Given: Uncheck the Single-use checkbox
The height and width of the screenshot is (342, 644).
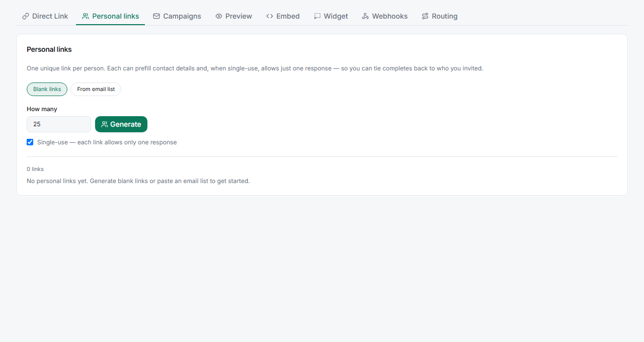Looking at the screenshot, I should click(30, 142).
